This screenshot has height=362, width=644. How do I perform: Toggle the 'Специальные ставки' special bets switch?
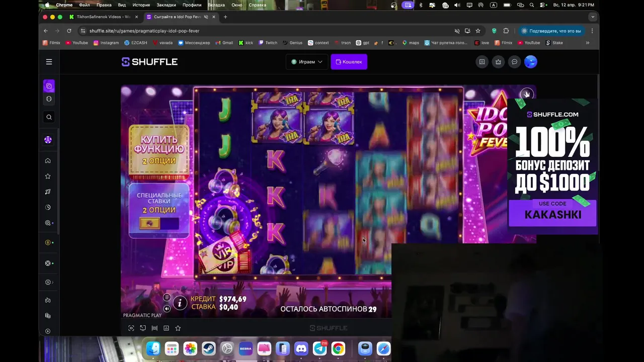pyautogui.click(x=159, y=223)
